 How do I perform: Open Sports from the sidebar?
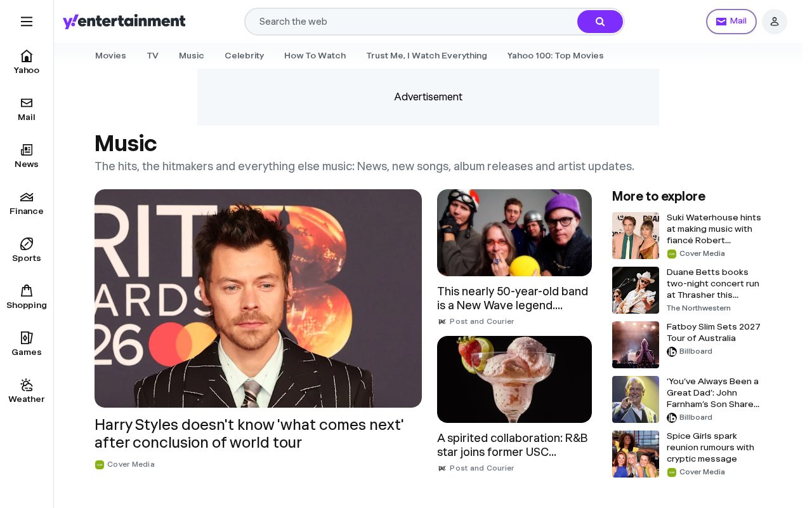click(27, 250)
